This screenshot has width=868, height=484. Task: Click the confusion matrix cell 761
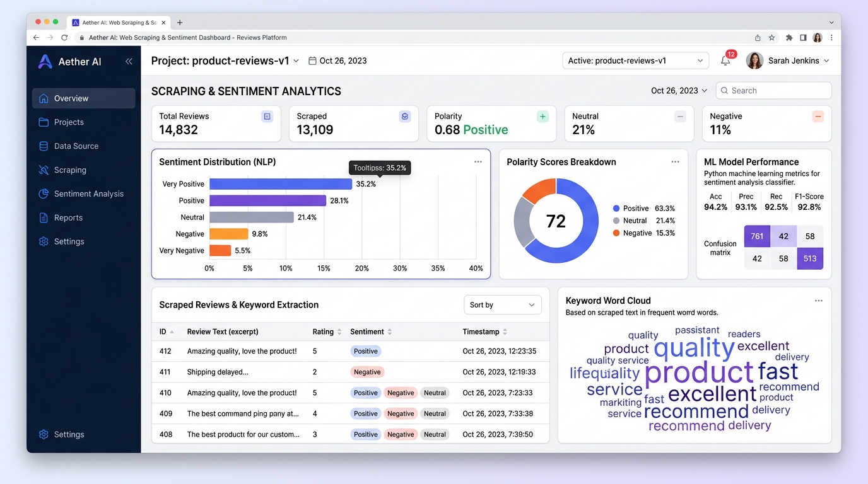[758, 236]
